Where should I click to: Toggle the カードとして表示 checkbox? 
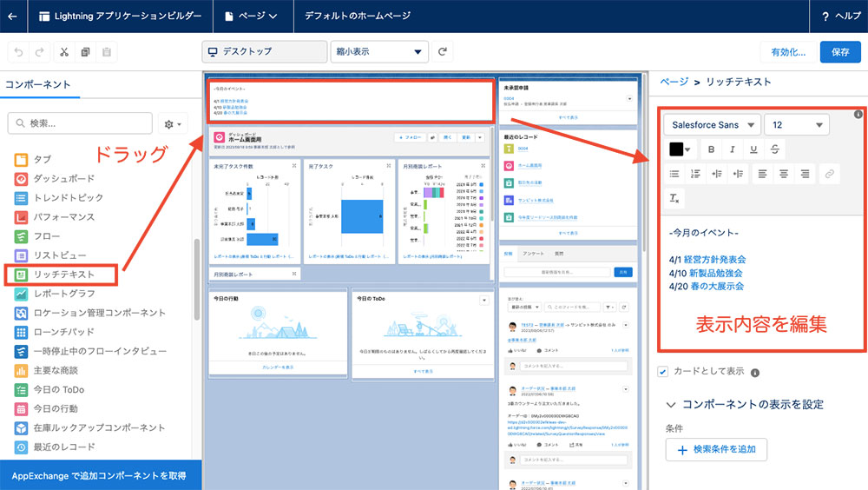pos(663,371)
